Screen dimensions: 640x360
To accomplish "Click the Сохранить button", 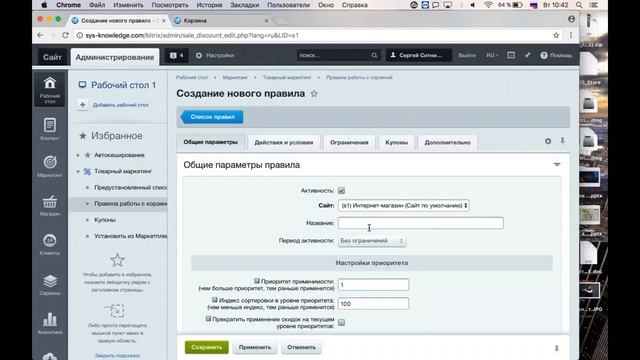I will pyautogui.click(x=207, y=347).
